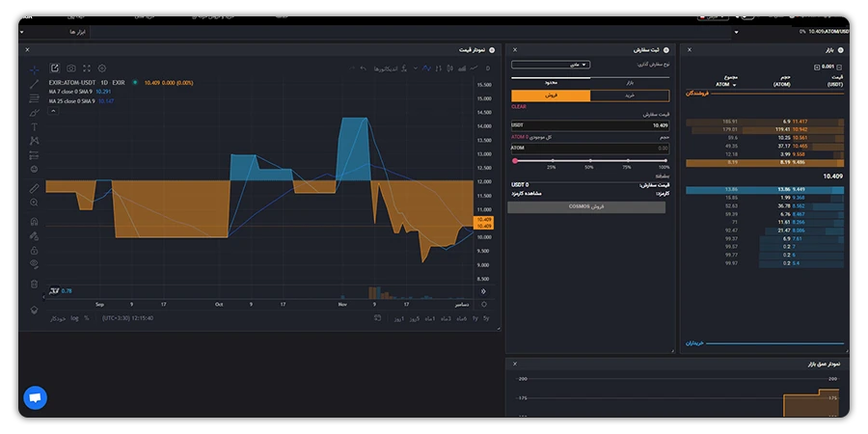Select the 3-month time range
The width and height of the screenshot is (868, 434).
click(446, 318)
